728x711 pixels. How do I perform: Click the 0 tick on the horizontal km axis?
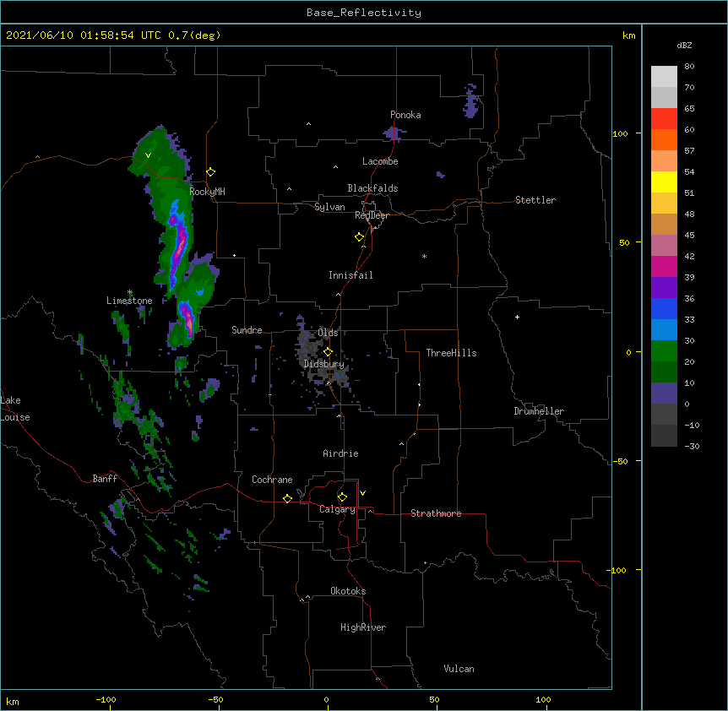tap(326, 699)
